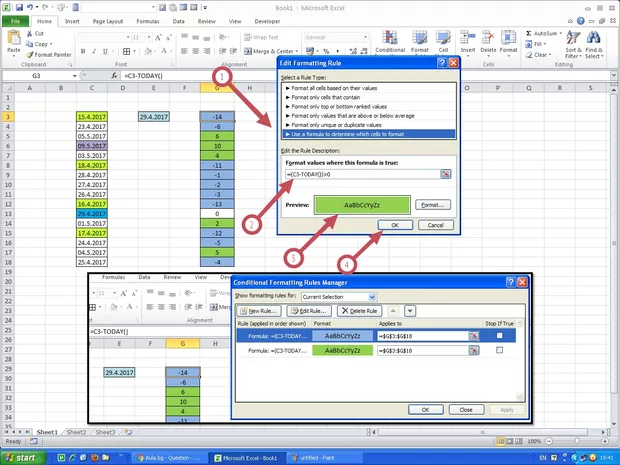Click the Move Up arrow in Rules Manager
This screenshot has width=620, height=465.
click(x=393, y=311)
